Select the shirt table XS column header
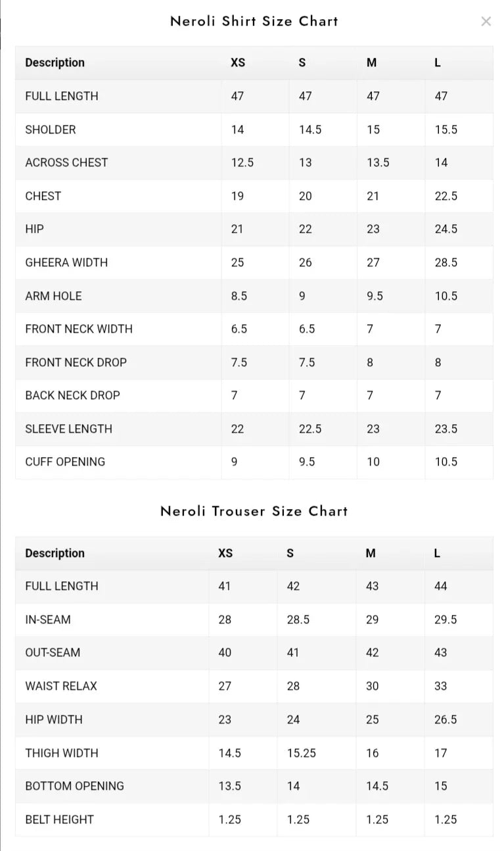Image resolution: width=504 pixels, height=851 pixels. [x=238, y=62]
